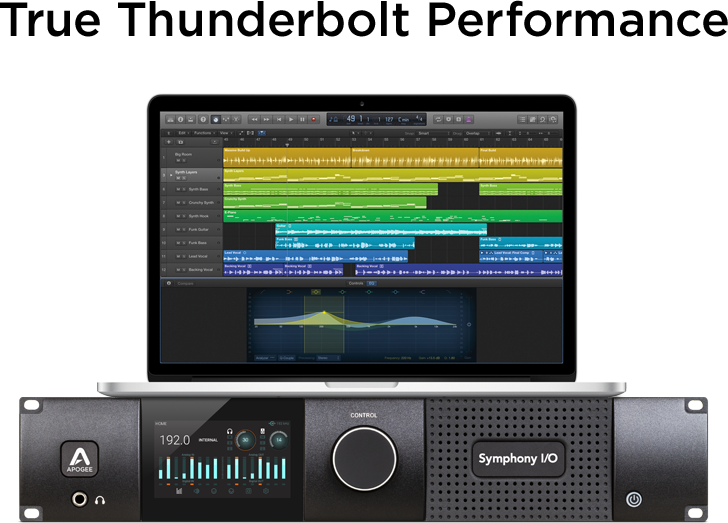Image resolution: width=728 pixels, height=523 pixels.
Task: Toggle the Analyzer button in EQ
Action: pos(265,358)
